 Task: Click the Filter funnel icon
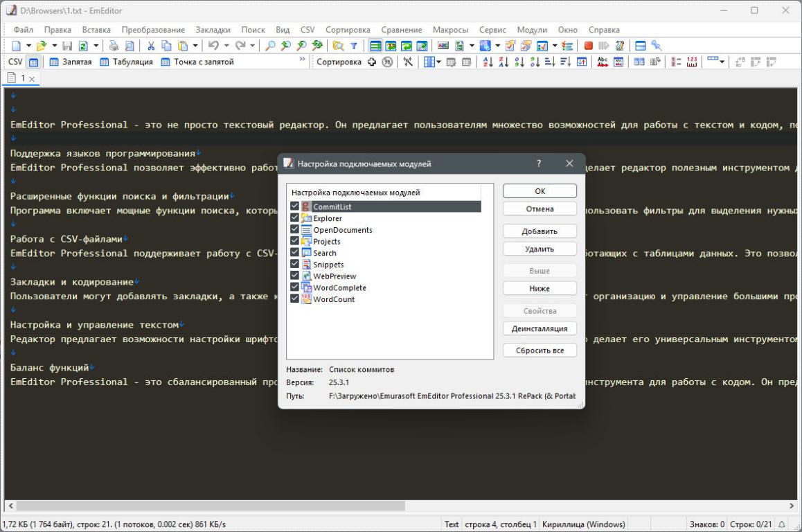pyautogui.click(x=353, y=46)
